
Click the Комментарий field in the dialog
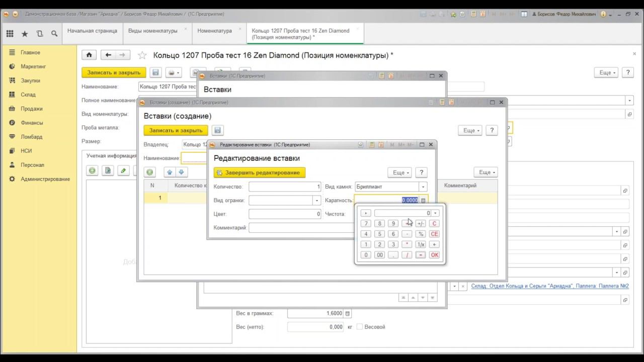(302, 228)
